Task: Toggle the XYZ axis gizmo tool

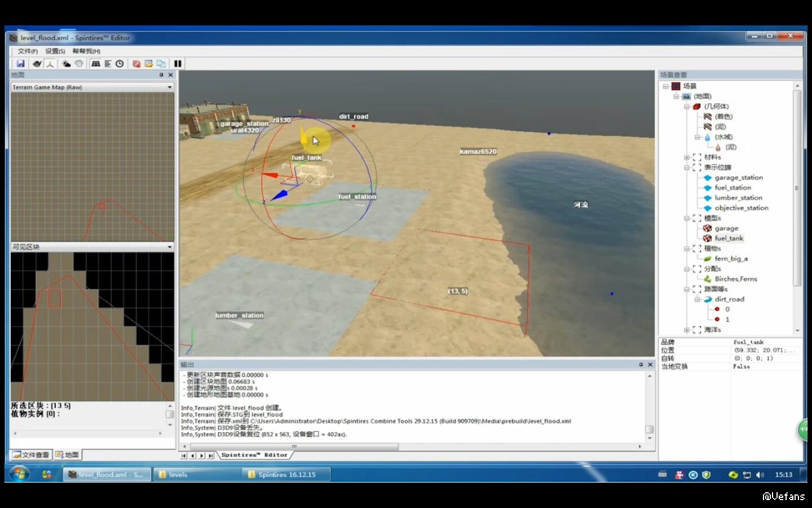Action: 50,64
